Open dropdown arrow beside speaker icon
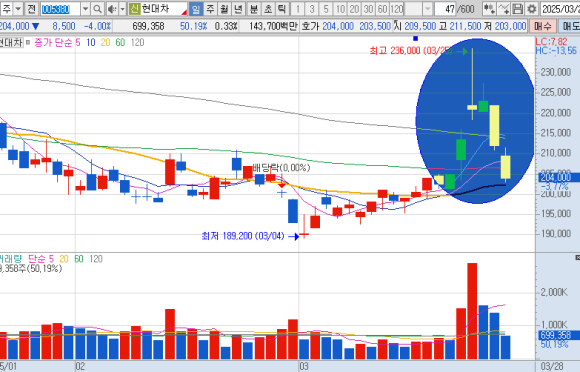 (x=122, y=9)
